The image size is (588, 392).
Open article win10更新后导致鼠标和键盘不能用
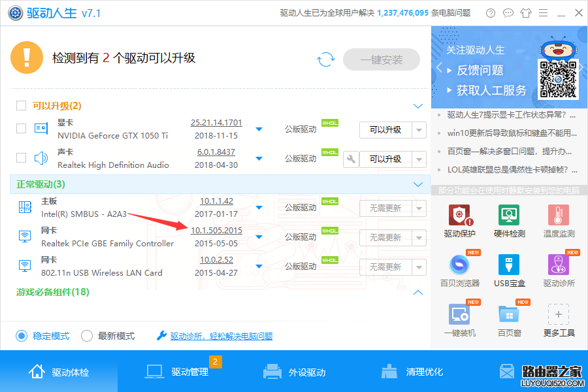coord(512,133)
